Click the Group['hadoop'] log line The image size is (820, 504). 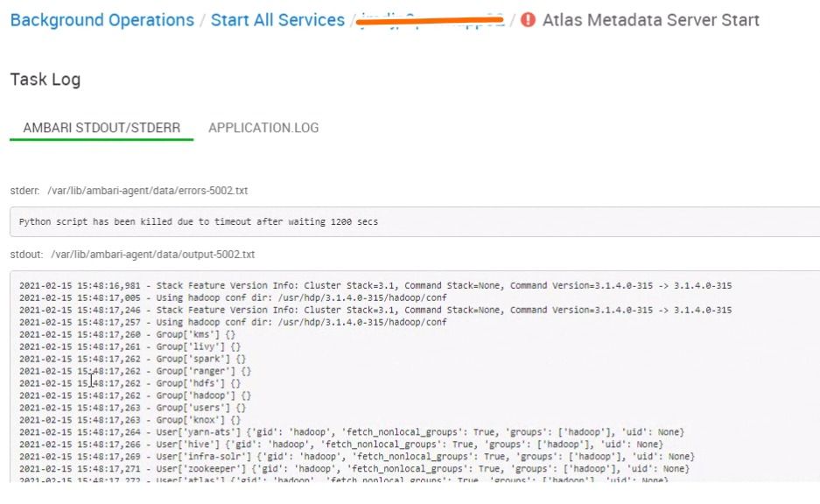[x=135, y=395]
